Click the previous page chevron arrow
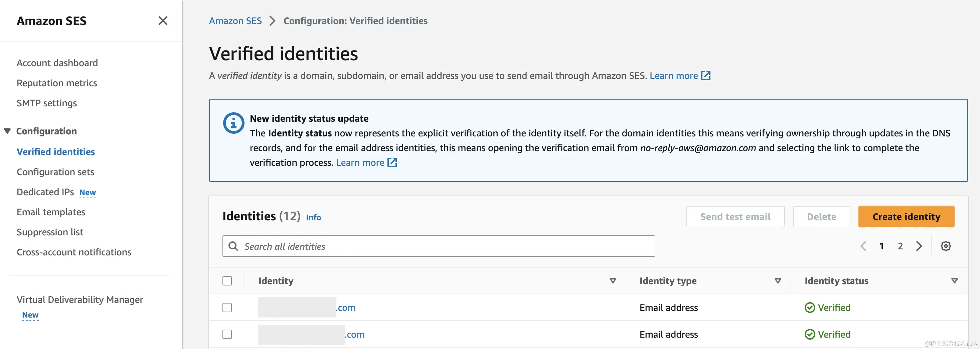The height and width of the screenshot is (349, 980). click(863, 246)
